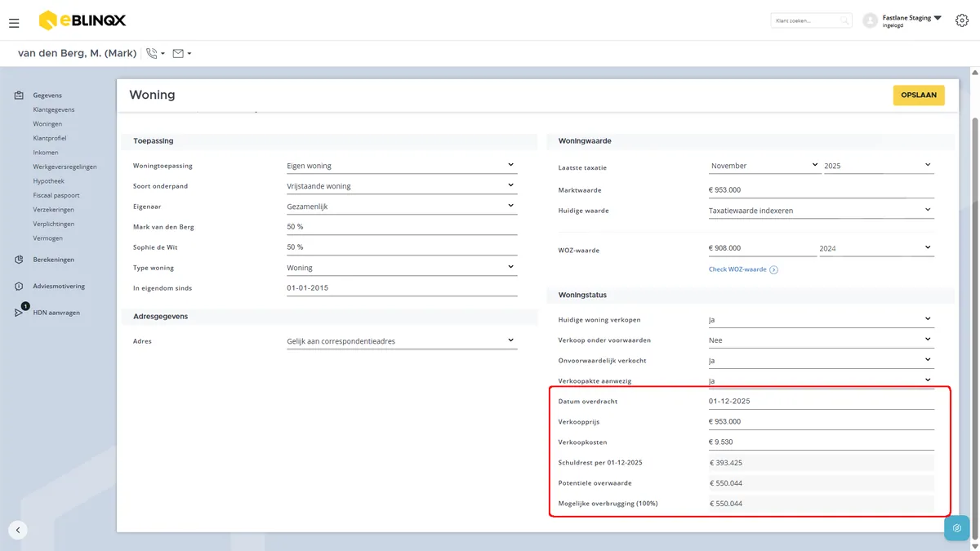Open the teal help widget icon

coord(956,528)
